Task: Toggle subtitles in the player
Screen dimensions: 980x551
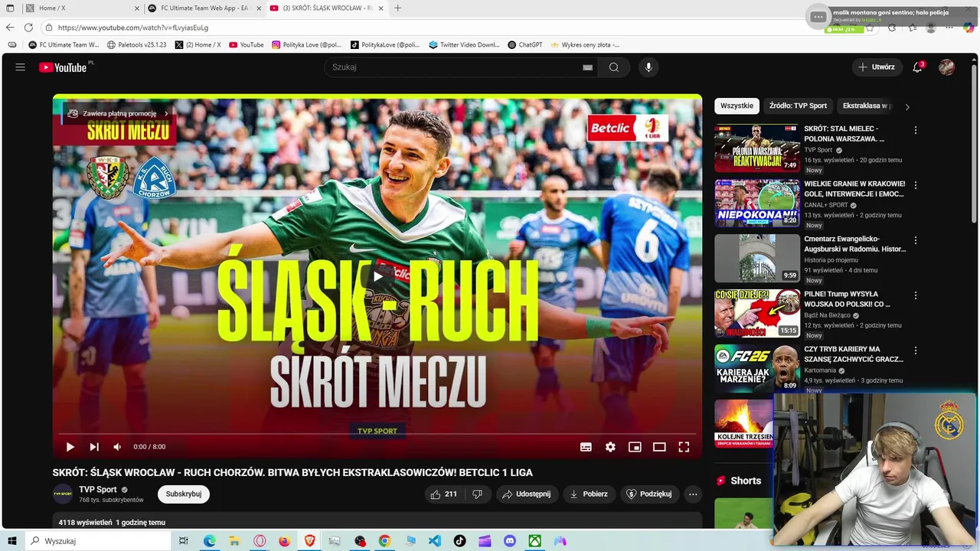Action: (586, 447)
